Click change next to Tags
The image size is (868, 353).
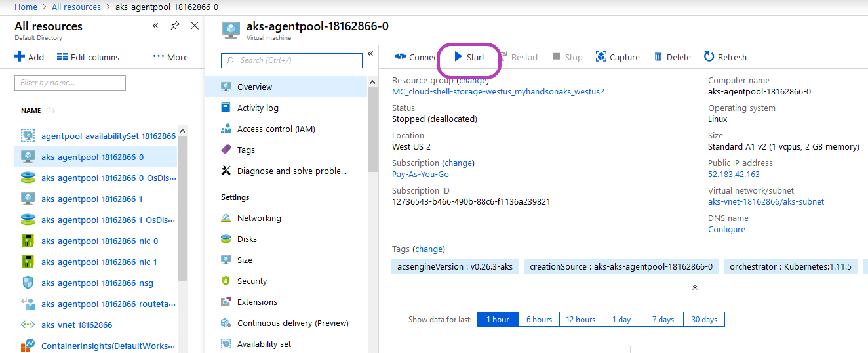429,249
